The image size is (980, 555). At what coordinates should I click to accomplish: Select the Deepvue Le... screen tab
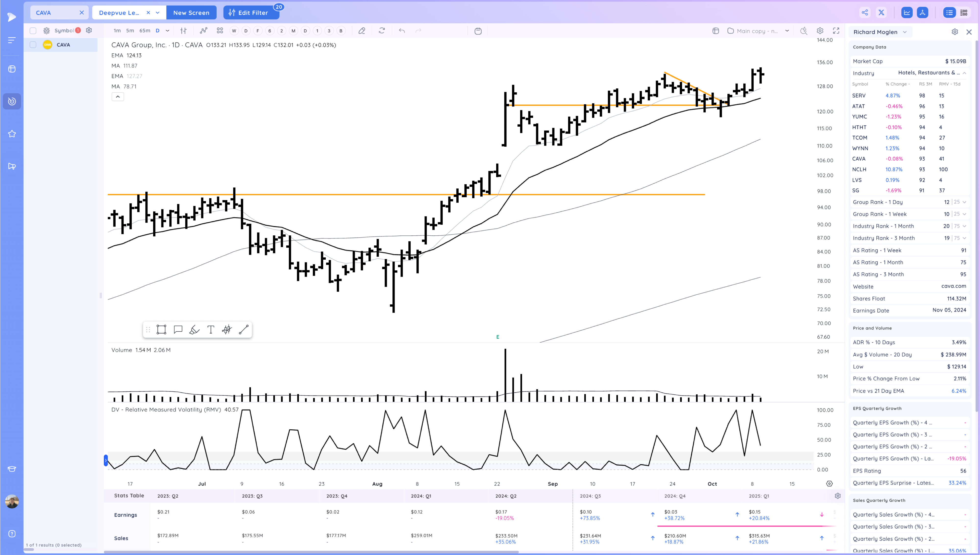[x=119, y=12]
